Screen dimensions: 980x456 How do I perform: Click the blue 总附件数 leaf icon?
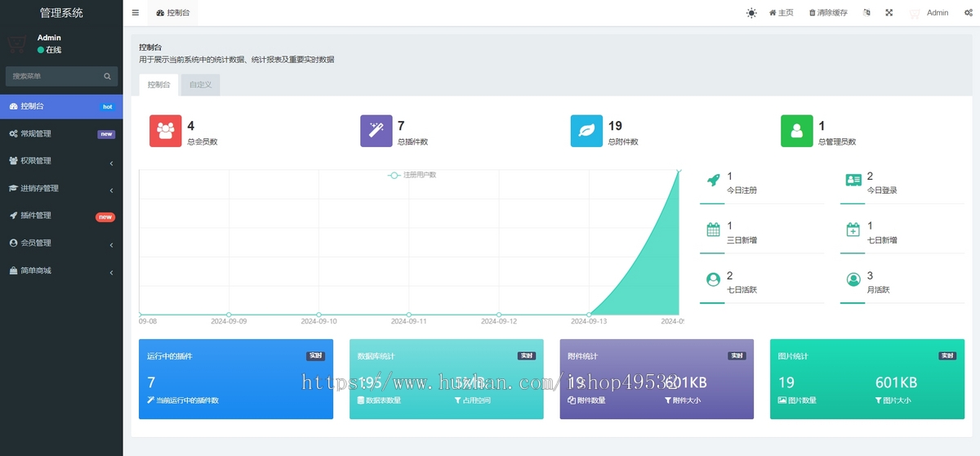tap(586, 131)
